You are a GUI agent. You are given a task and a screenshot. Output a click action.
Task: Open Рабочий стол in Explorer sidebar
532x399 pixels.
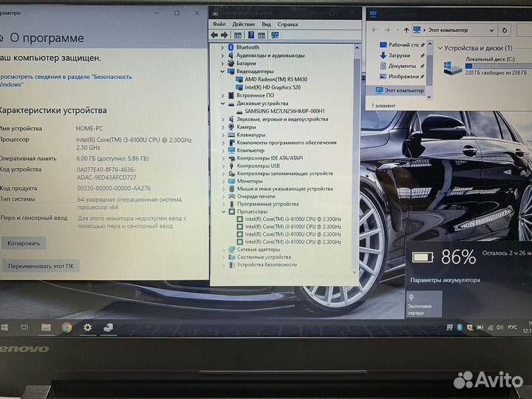403,44
